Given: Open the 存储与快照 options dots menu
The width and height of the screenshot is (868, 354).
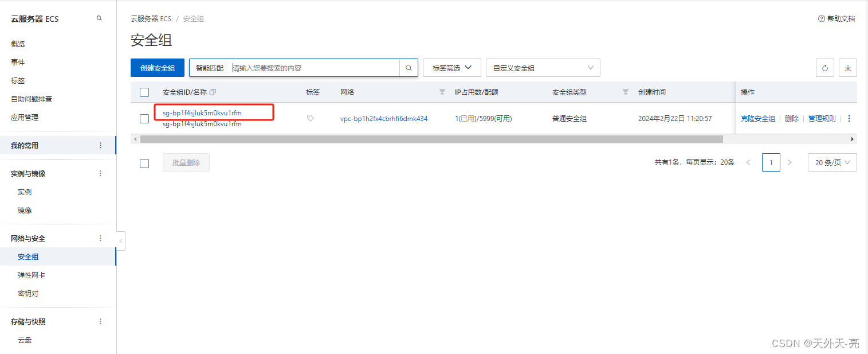Looking at the screenshot, I should point(101,321).
